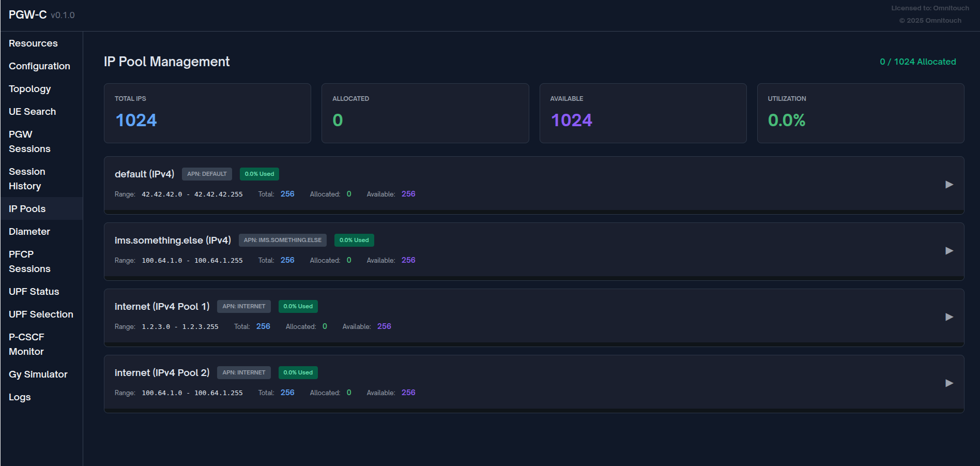Image resolution: width=980 pixels, height=466 pixels.
Task: Switch to the Diameter page
Action: (x=29, y=231)
